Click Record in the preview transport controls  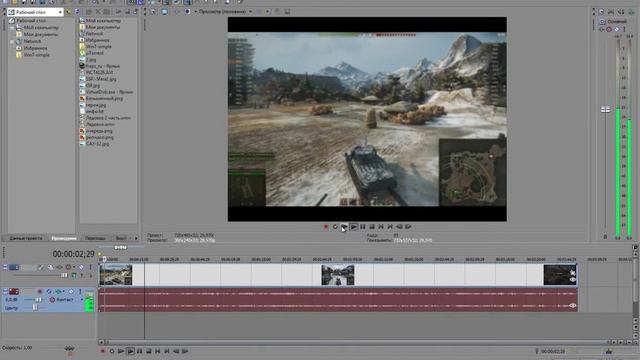click(x=326, y=227)
